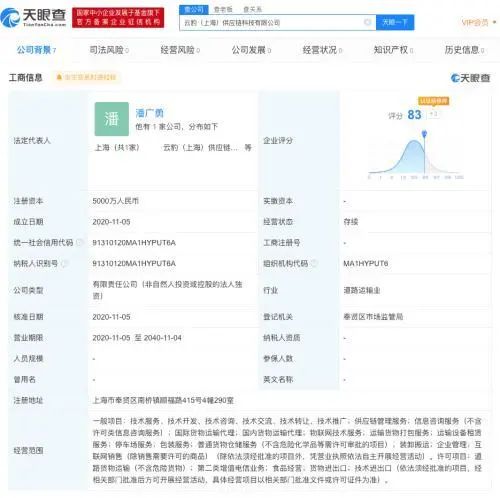Click the registered capital value 5000万人民币

click(x=115, y=201)
